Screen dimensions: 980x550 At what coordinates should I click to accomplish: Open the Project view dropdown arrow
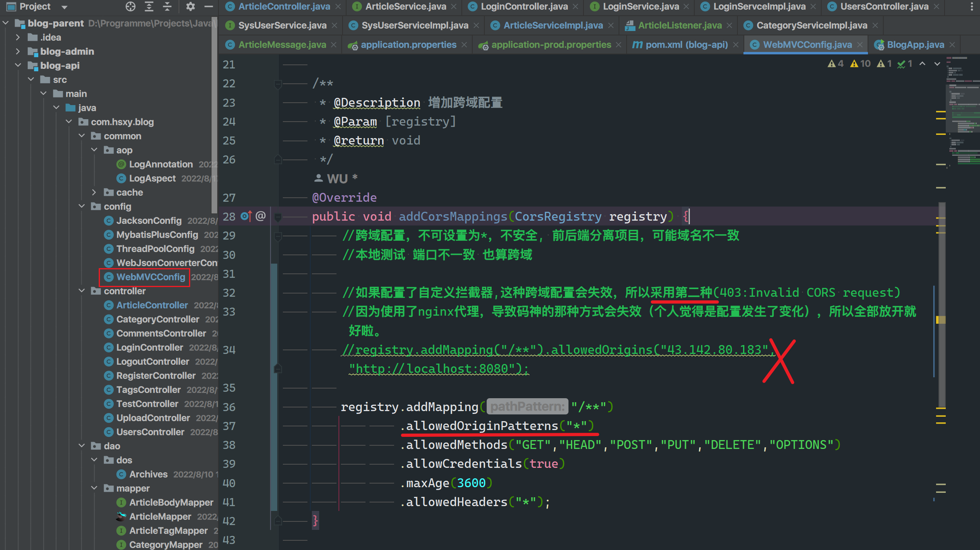tap(64, 7)
